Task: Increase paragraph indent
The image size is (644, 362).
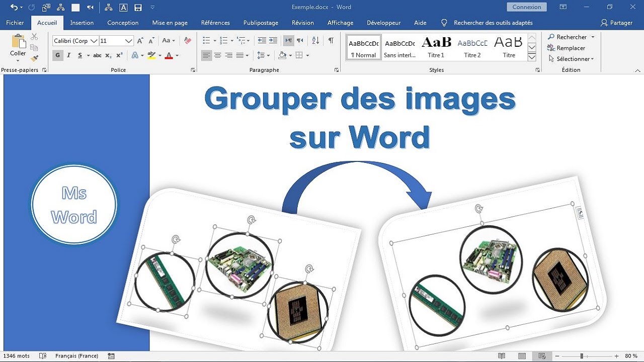Action: (x=273, y=41)
